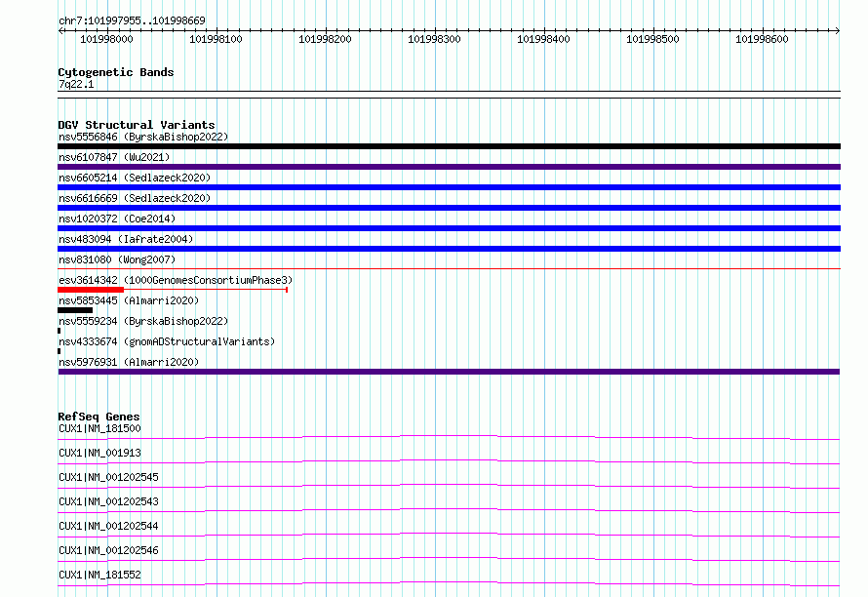868x597 pixels.
Task: Open the nsv6107847 (Wu2021) label
Action: pos(114,157)
